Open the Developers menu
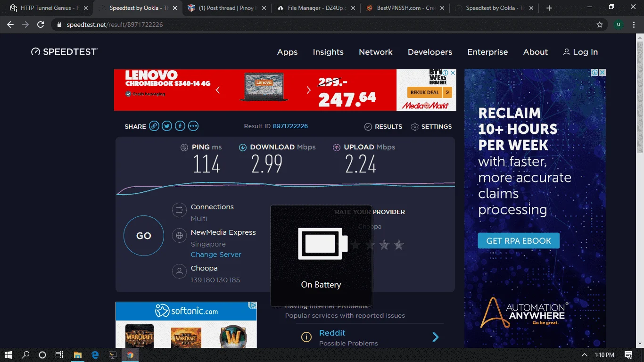The width and height of the screenshot is (644, 362). [x=430, y=52]
